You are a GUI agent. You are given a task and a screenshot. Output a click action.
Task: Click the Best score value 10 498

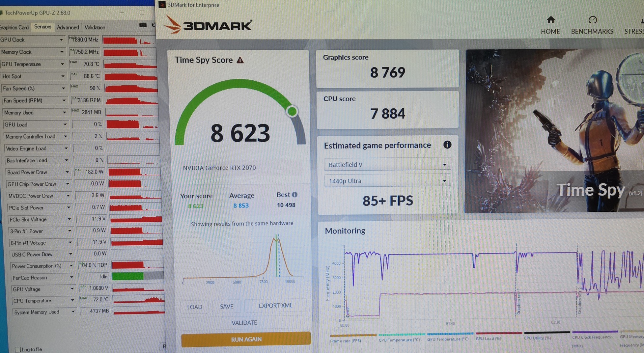[286, 205]
